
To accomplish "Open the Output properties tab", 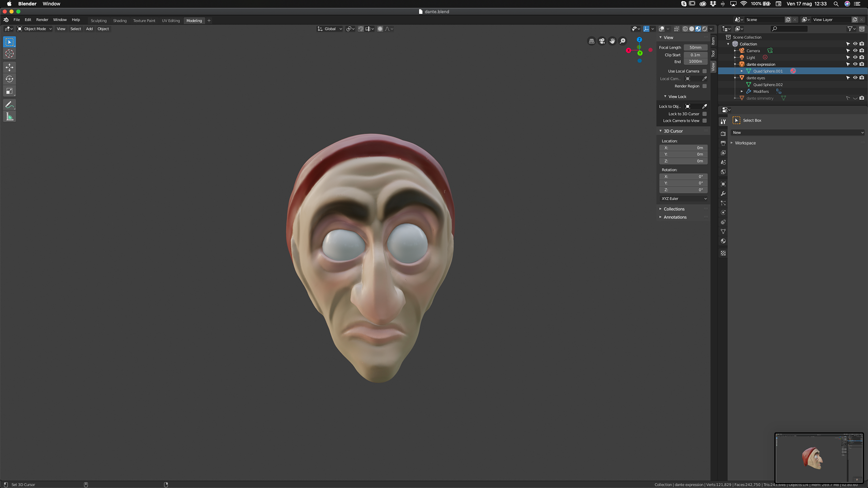I will click(723, 143).
